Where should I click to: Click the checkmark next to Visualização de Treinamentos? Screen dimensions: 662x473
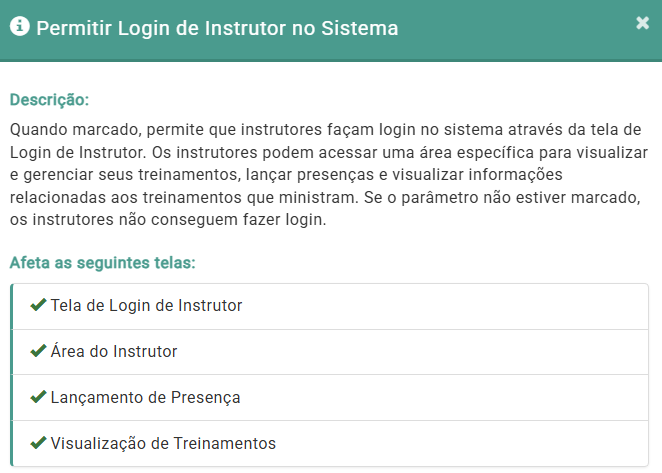39,442
